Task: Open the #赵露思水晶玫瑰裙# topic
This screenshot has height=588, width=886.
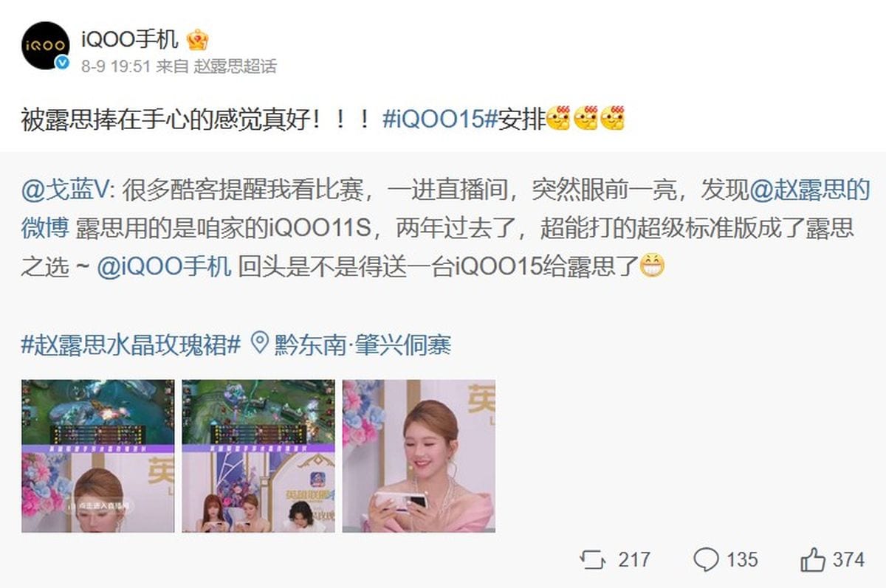Action: point(131,345)
